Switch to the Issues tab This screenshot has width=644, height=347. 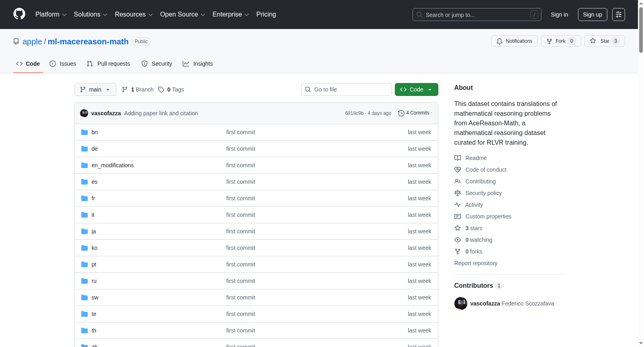(x=63, y=64)
